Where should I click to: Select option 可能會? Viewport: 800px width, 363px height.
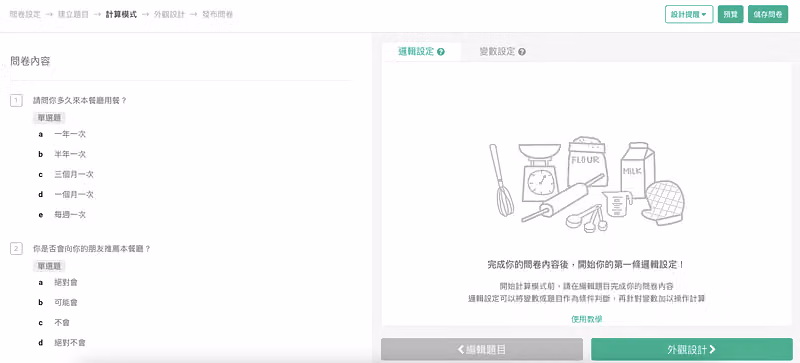66,302
